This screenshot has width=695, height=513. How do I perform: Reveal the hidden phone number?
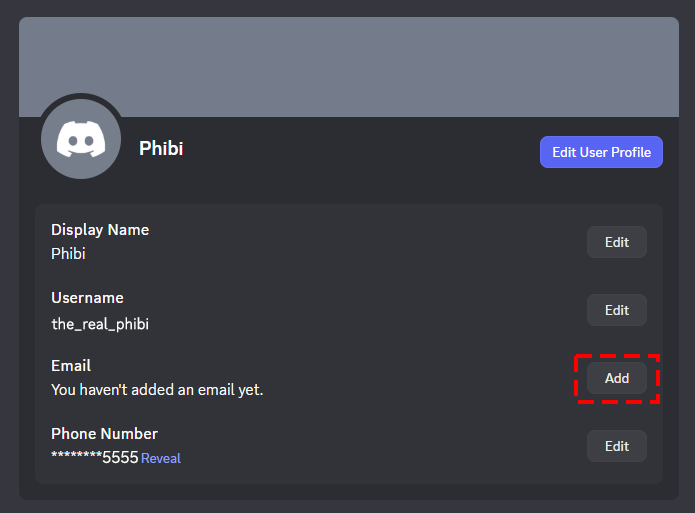click(x=161, y=459)
